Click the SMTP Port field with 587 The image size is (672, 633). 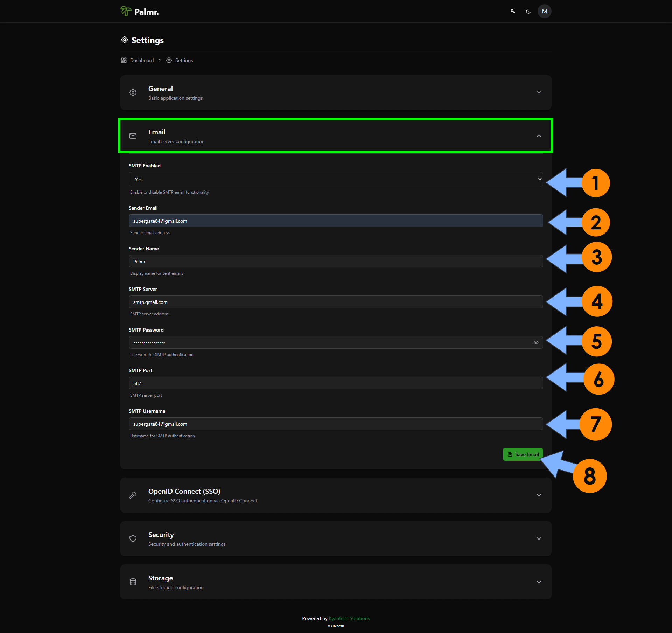tap(336, 383)
